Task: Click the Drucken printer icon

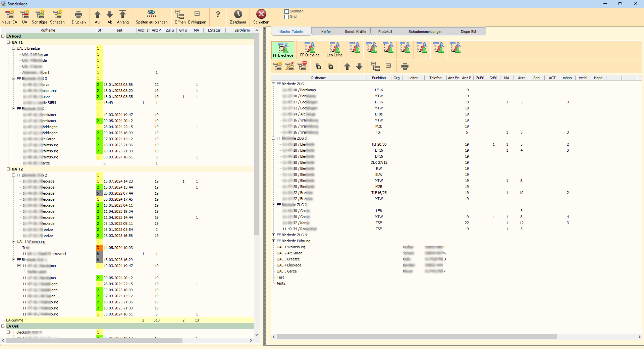Action: 78,15
